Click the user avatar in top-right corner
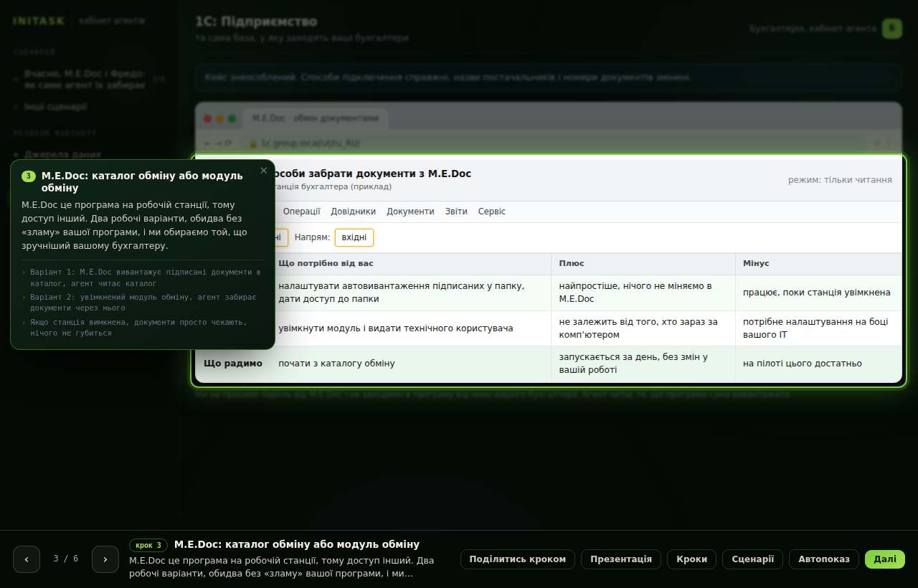The width and height of the screenshot is (918, 588). pos(891,28)
